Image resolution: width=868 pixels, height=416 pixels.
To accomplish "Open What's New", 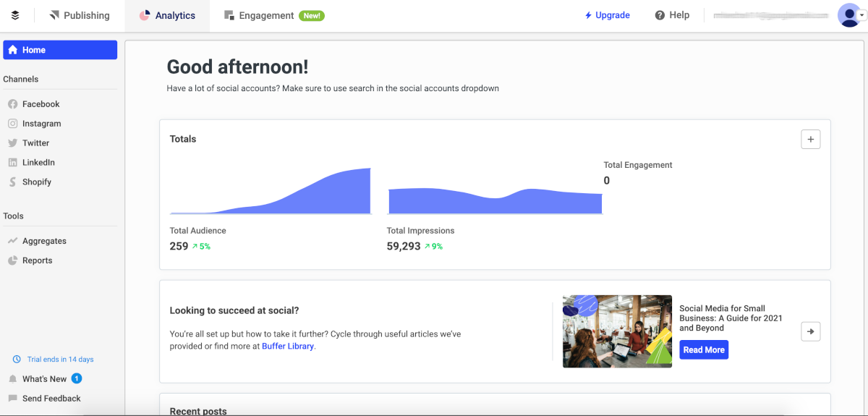I will (x=44, y=379).
